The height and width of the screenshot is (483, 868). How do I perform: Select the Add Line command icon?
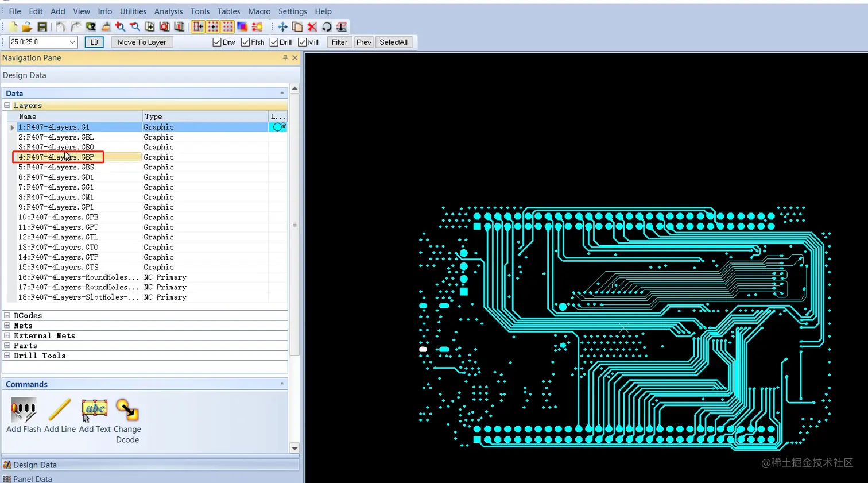[x=60, y=410]
